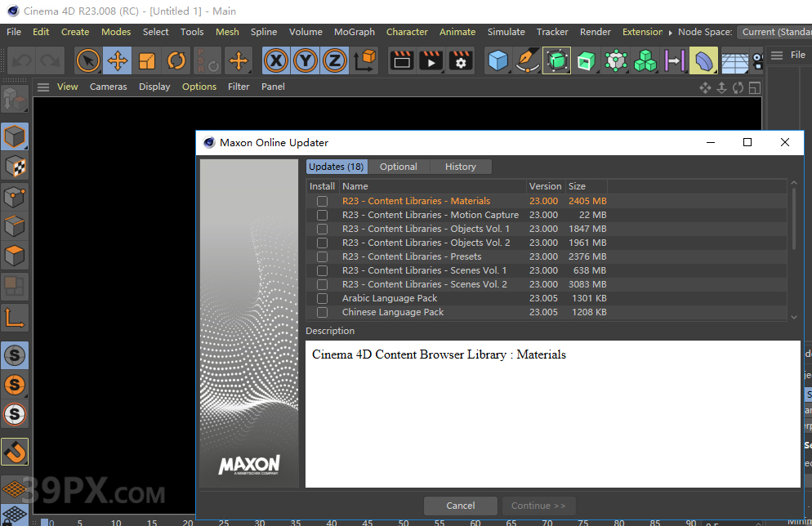Open the Node Space dropdown
The width and height of the screenshot is (812, 526).
(774, 32)
